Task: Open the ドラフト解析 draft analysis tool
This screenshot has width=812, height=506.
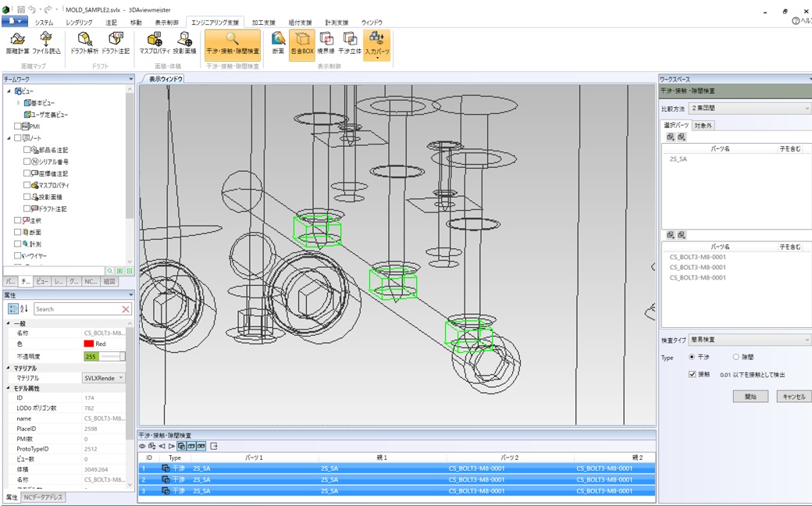Action: (x=84, y=43)
